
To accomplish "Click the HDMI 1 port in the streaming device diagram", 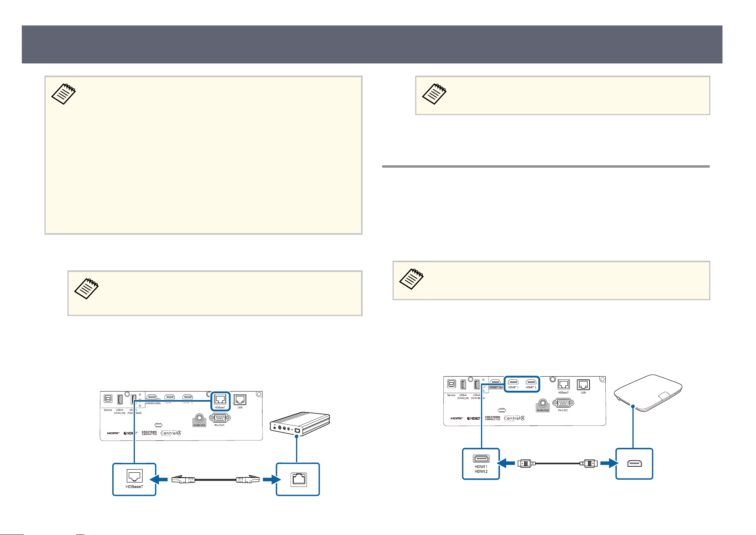I will point(513,381).
